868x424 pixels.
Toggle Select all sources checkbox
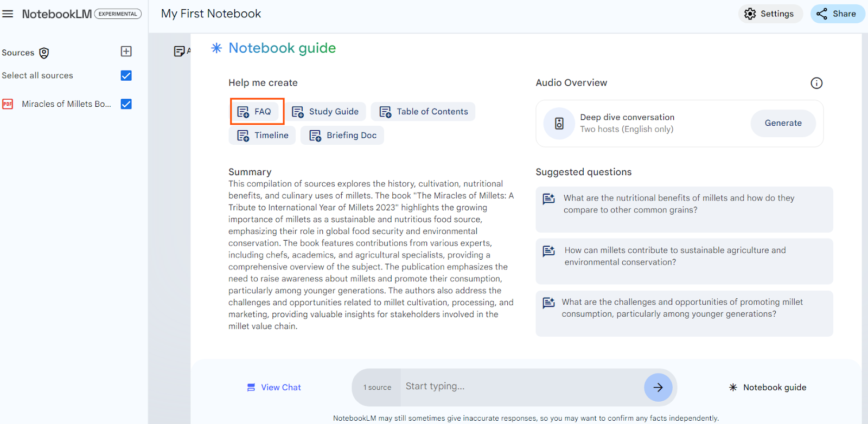click(x=126, y=75)
